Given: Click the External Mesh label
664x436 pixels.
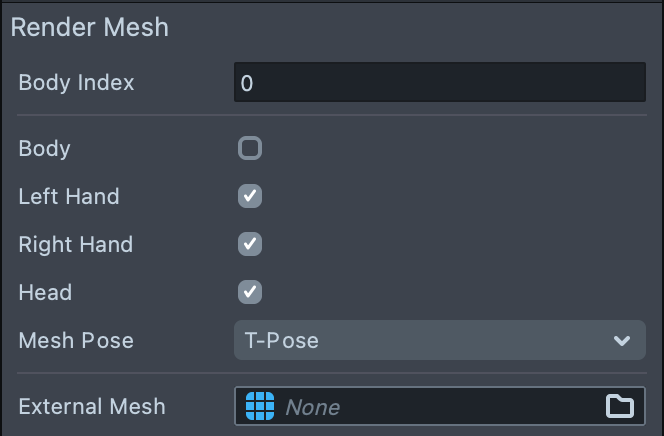Looking at the screenshot, I should (x=92, y=406).
